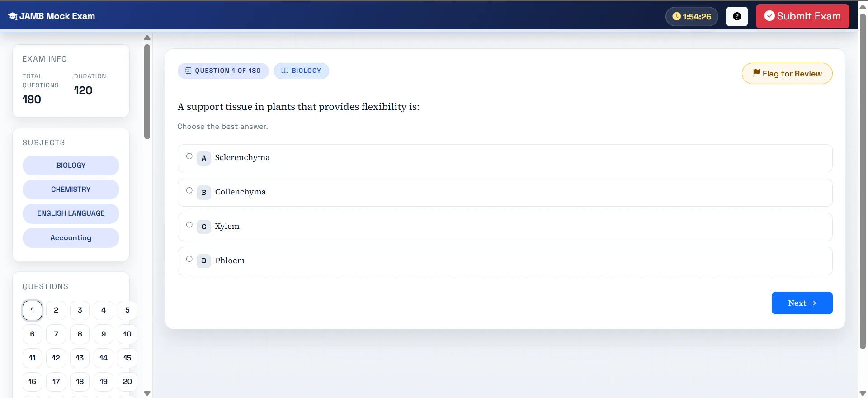The height and width of the screenshot is (398, 868).
Task: Click sidebar scrollbar up arrow
Action: coord(147,38)
